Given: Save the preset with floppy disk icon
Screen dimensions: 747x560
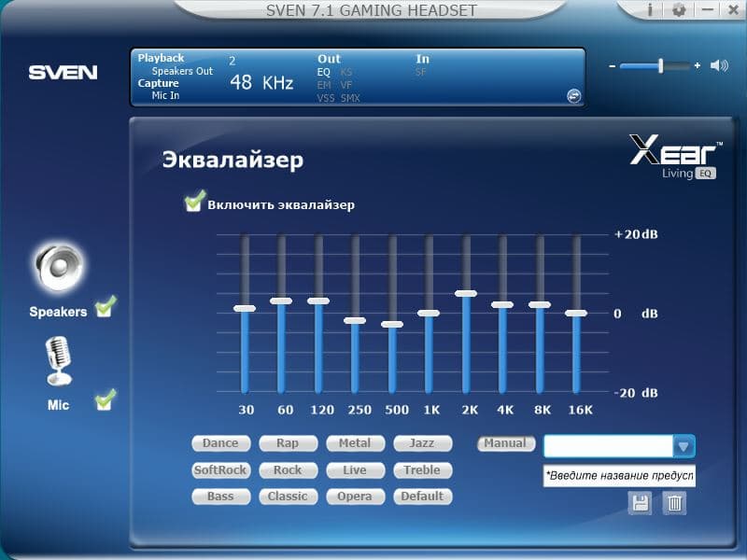Looking at the screenshot, I should (x=640, y=503).
